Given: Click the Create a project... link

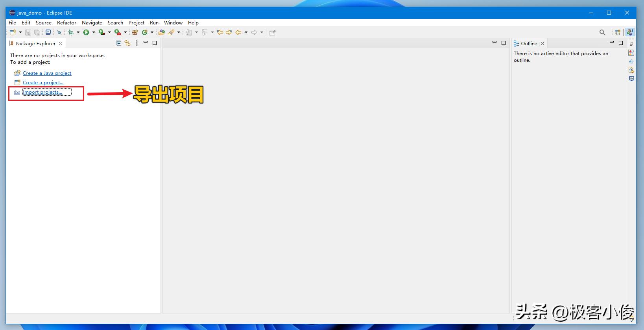Looking at the screenshot, I should point(43,83).
